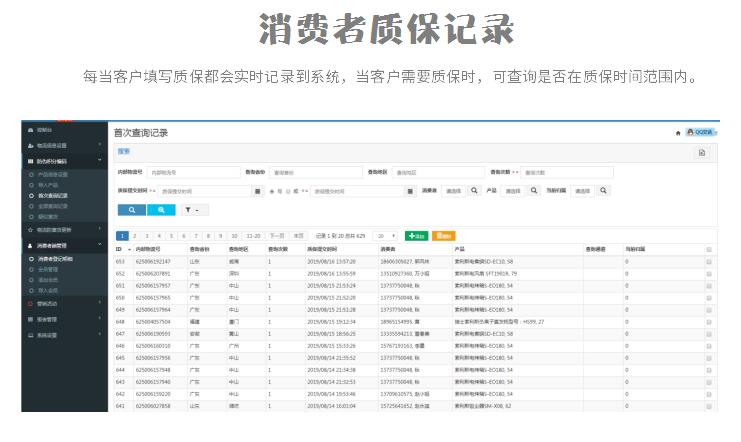
Task: Focus the 查询省份 input field
Action: point(316,173)
